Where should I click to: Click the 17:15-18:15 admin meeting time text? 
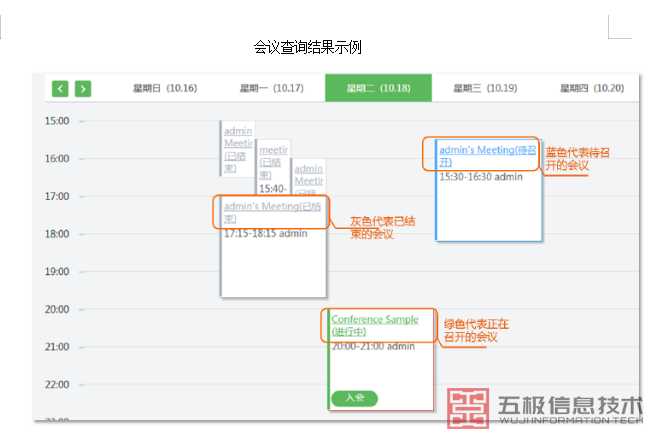coord(265,233)
